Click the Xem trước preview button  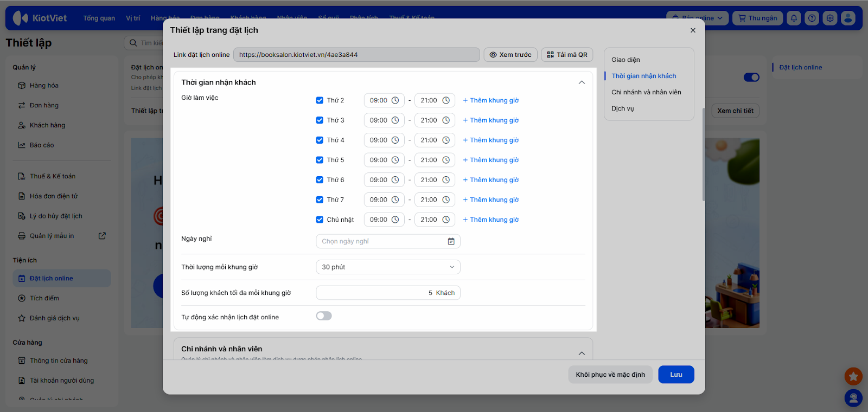[x=510, y=55]
